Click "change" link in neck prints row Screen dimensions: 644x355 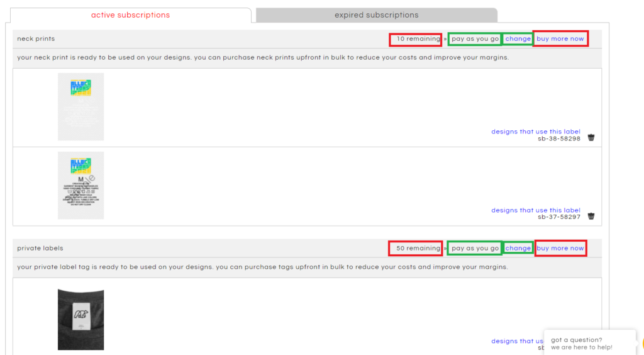tap(518, 39)
